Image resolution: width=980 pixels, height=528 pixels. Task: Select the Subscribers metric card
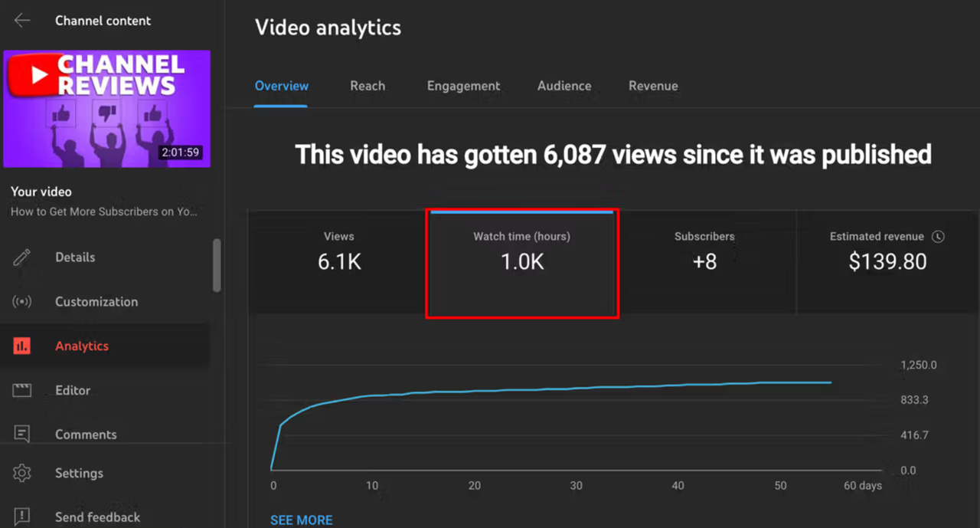(704, 261)
